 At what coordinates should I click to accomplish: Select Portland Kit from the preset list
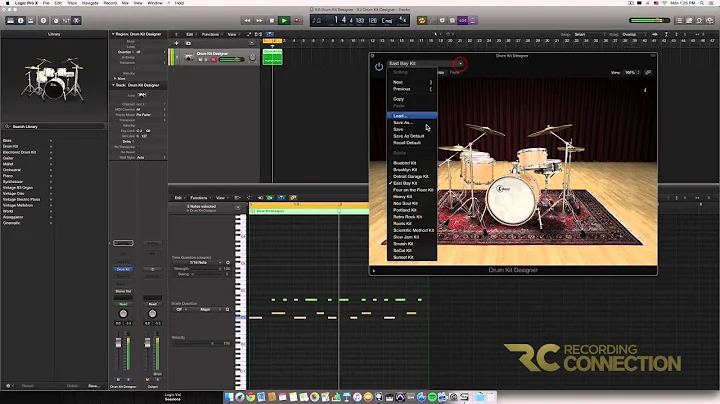point(412,210)
